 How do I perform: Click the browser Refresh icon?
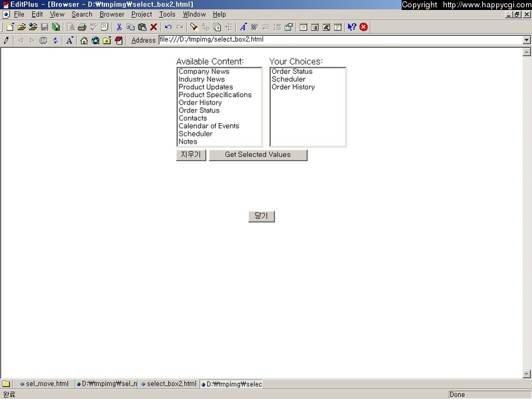55,41
